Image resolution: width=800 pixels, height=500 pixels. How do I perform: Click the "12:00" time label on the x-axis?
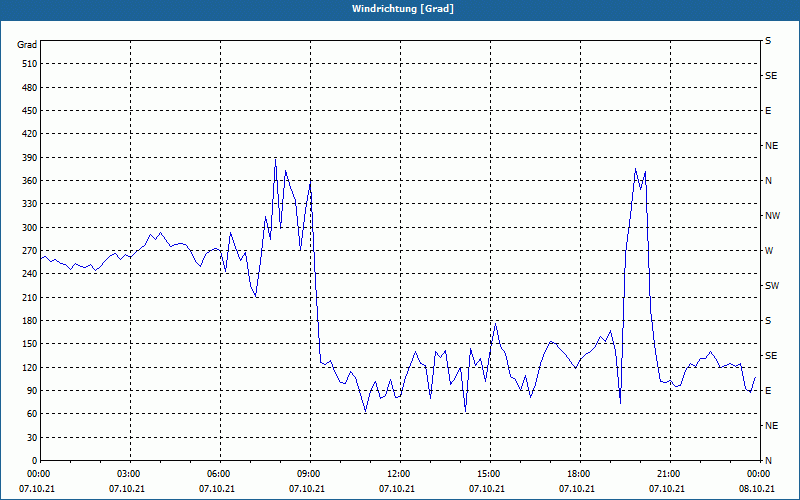click(397, 474)
